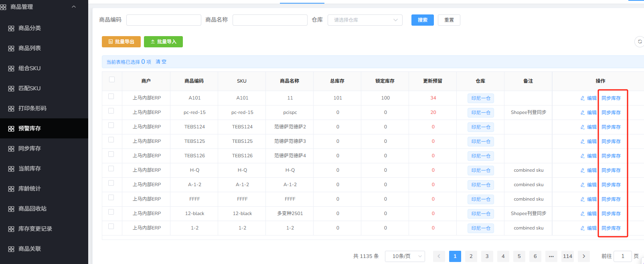Screen dimensions: 644x264
Task: Click the grid icon beside 库存变更记录
Action: click(11, 229)
